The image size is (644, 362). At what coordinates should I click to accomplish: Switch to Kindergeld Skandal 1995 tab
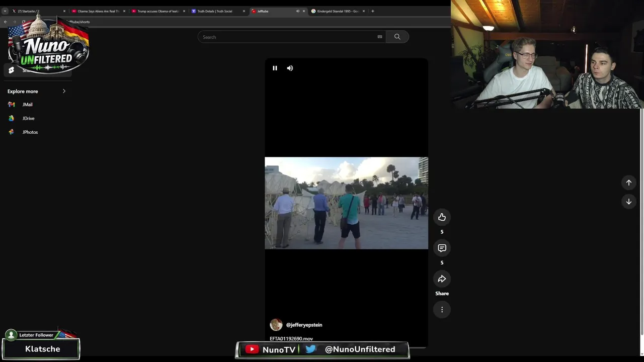tap(337, 11)
